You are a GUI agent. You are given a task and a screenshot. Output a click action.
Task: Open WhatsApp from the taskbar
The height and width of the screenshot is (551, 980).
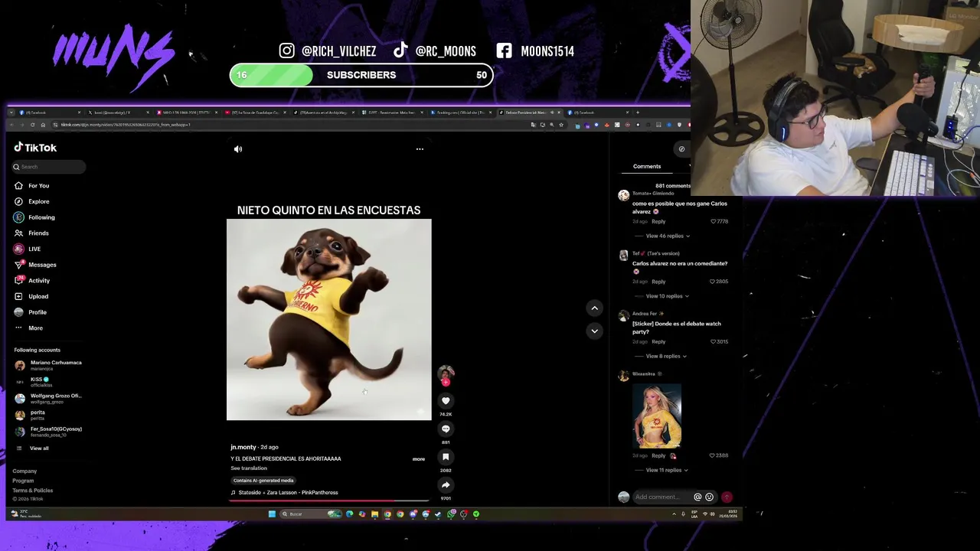451,514
